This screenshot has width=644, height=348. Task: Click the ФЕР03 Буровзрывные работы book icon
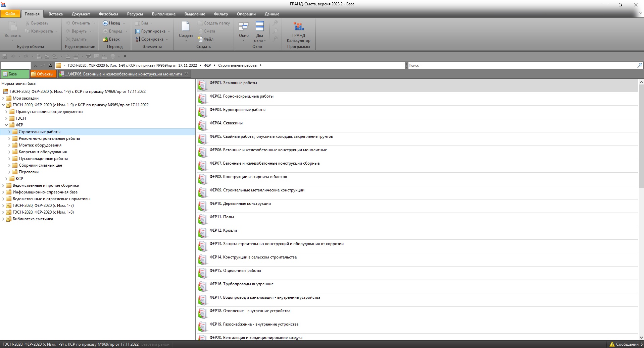(202, 112)
